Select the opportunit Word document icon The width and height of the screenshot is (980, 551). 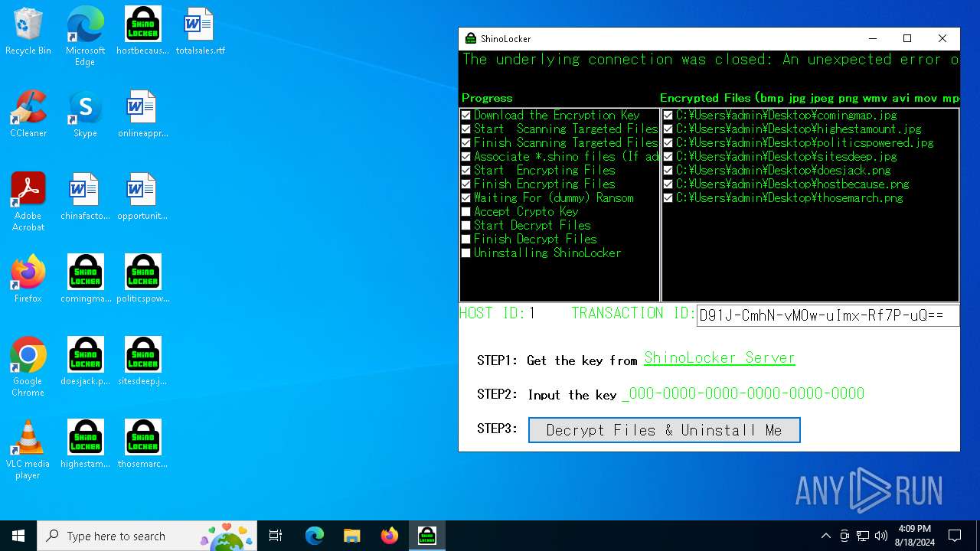142,197
